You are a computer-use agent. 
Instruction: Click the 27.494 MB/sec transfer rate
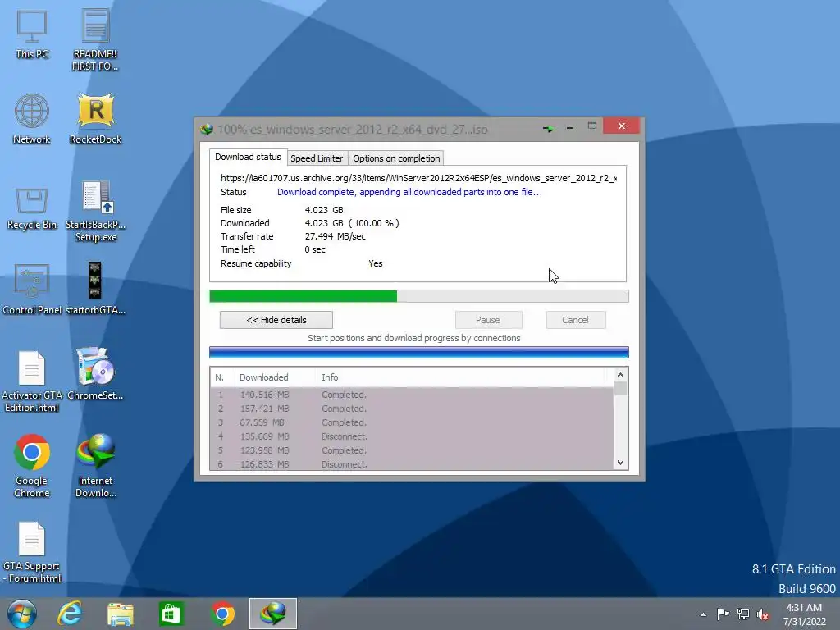tap(336, 236)
